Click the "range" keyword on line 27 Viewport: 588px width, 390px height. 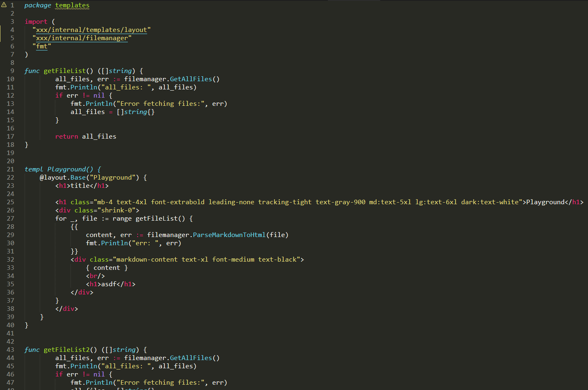point(122,219)
